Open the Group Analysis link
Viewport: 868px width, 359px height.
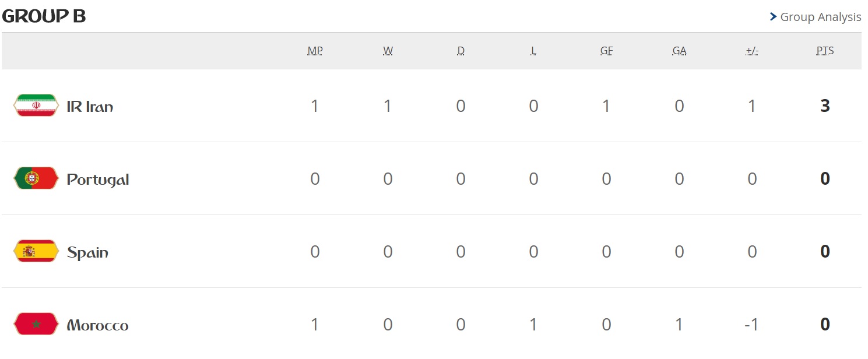820,17
